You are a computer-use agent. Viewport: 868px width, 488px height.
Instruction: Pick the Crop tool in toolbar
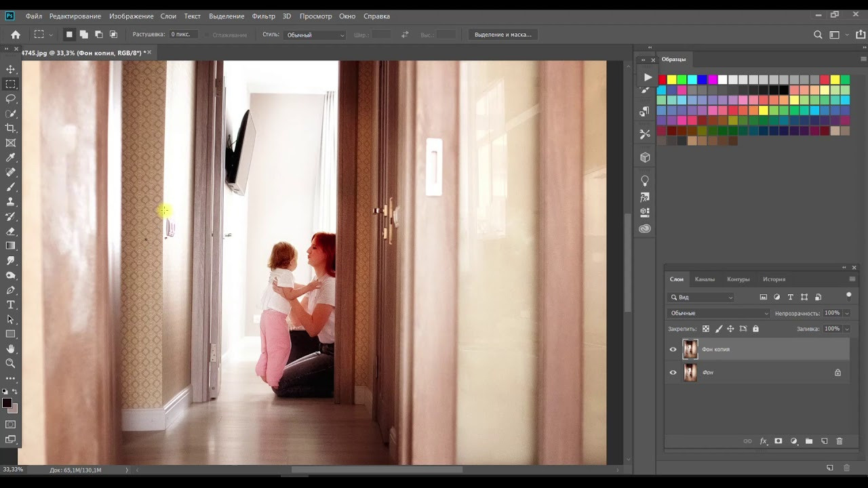pos(11,128)
